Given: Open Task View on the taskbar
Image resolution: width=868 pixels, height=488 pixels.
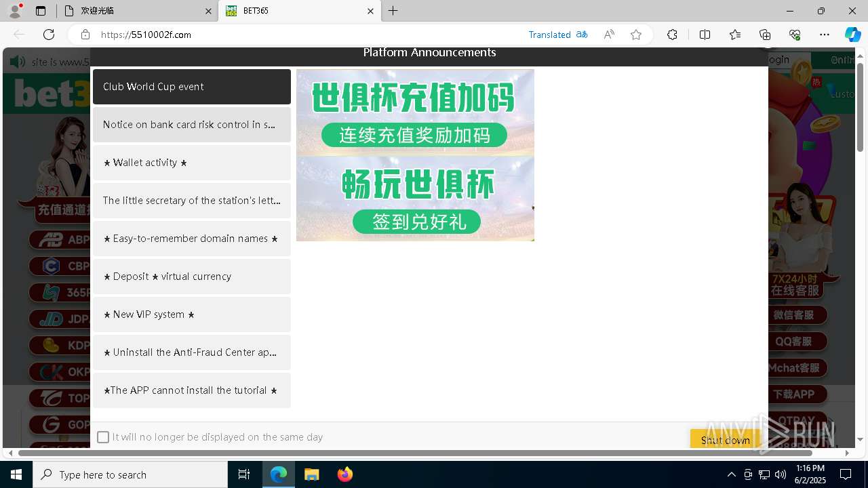Looking at the screenshot, I should click(244, 474).
